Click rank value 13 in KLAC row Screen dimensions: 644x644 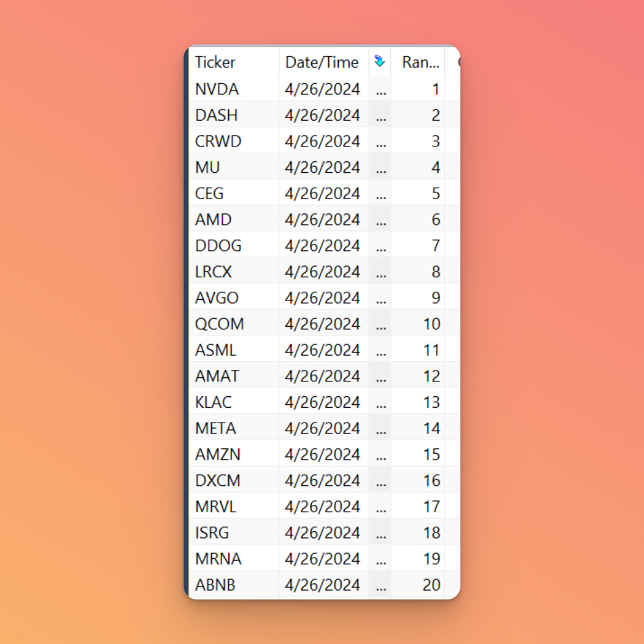click(417, 402)
